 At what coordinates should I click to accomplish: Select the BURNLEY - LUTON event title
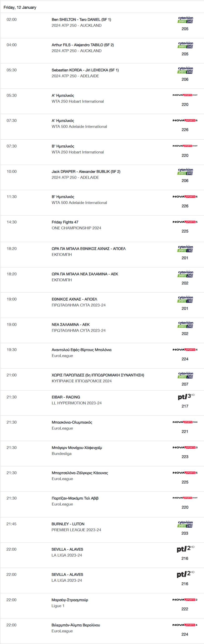coord(68,524)
